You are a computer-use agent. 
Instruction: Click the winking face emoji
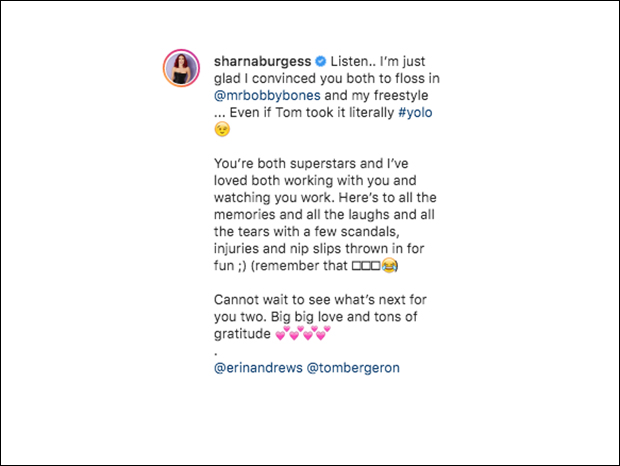(x=222, y=129)
